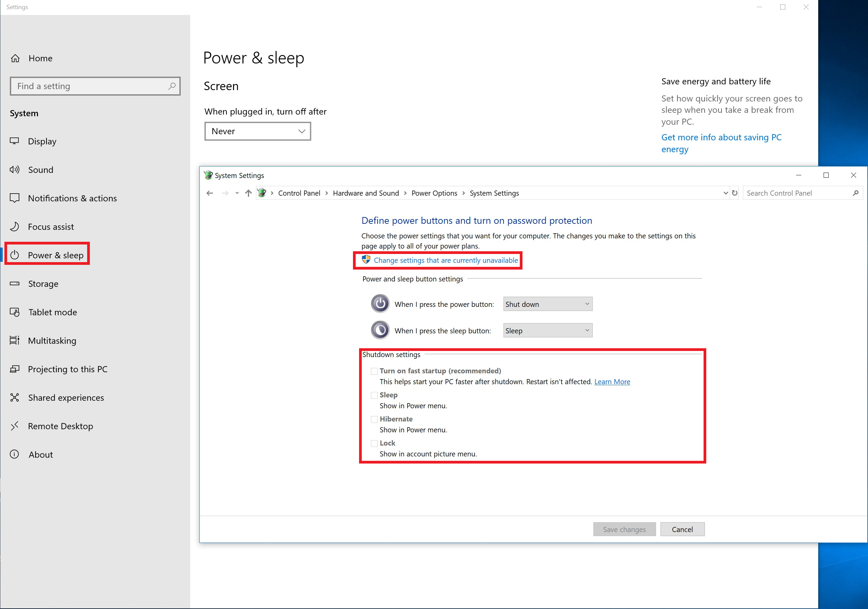Click the power button icon in settings
868x609 pixels.
click(380, 303)
